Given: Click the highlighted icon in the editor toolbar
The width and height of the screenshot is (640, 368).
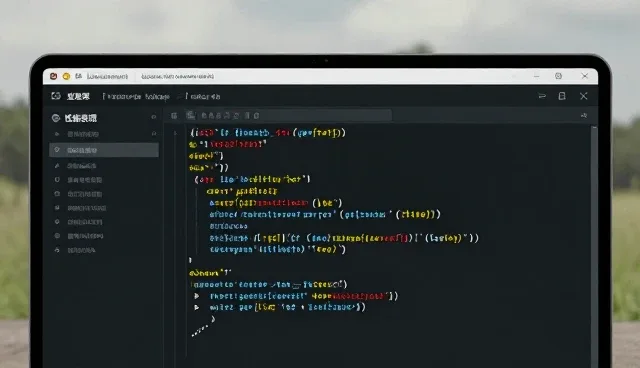Looking at the screenshot, I should point(191,115).
